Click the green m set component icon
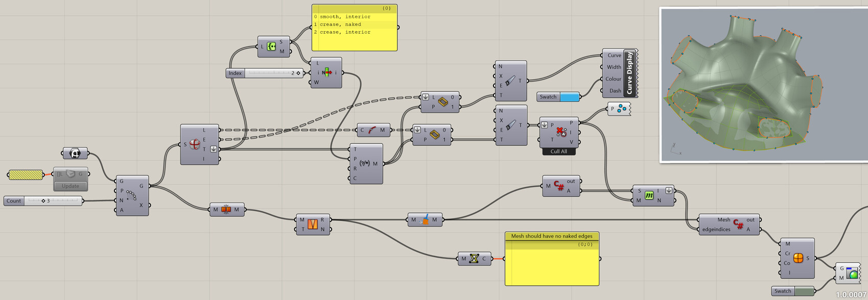 (x=649, y=195)
